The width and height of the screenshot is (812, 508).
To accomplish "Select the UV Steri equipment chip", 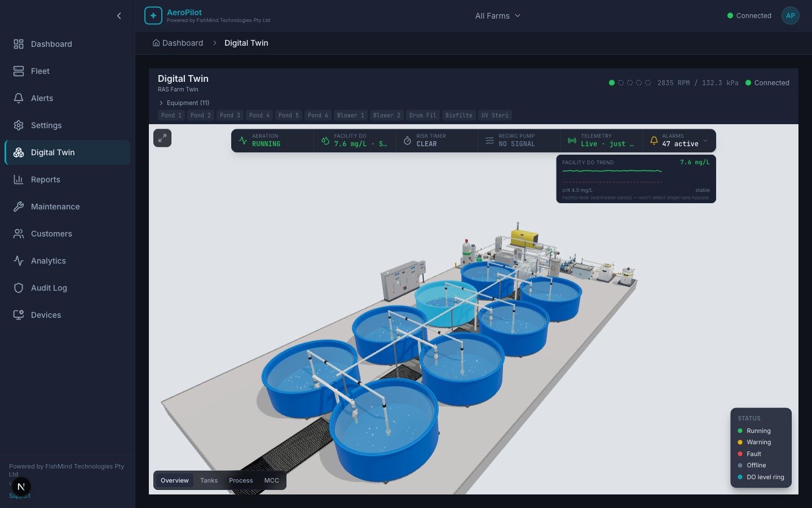I will pos(495,115).
